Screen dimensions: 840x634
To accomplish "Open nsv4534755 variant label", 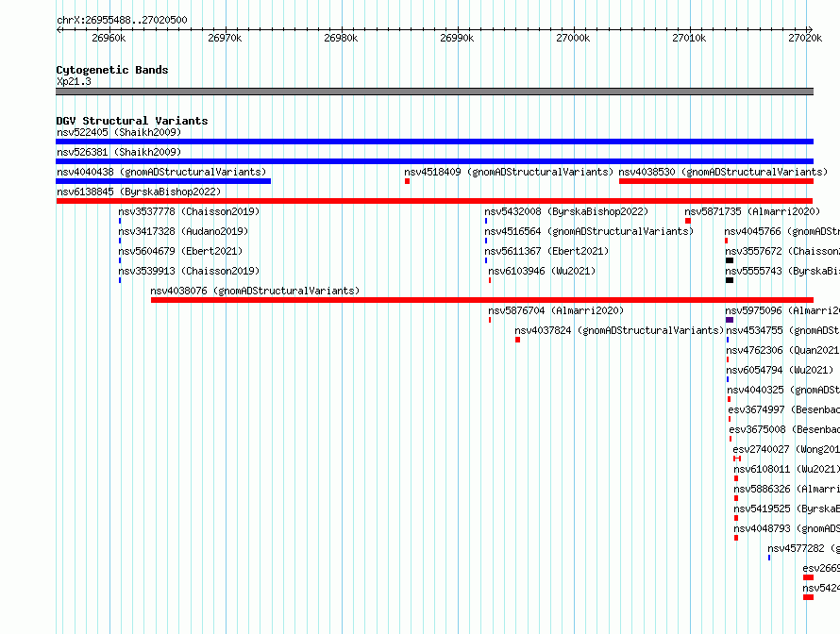I will [782, 330].
